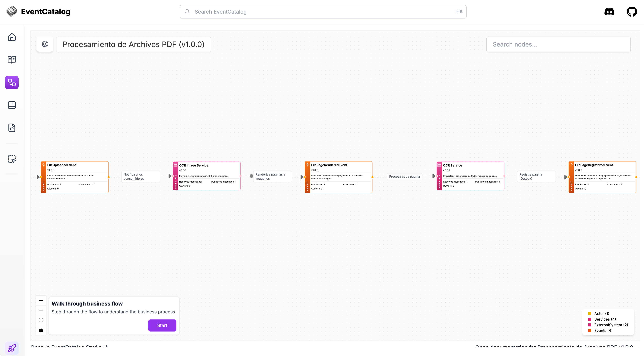Zoom in using the plus button
Screen dimensions: 644x356
(41, 300)
